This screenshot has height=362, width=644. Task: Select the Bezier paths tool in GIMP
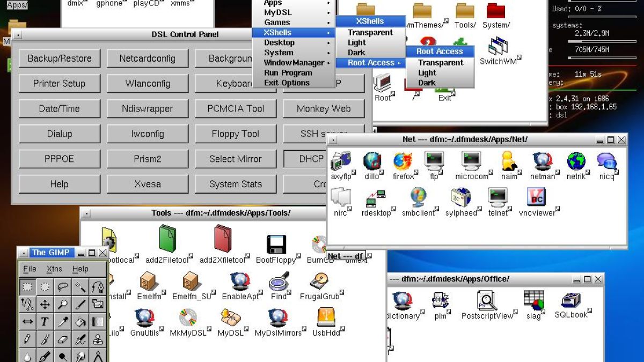pyautogui.click(x=98, y=287)
